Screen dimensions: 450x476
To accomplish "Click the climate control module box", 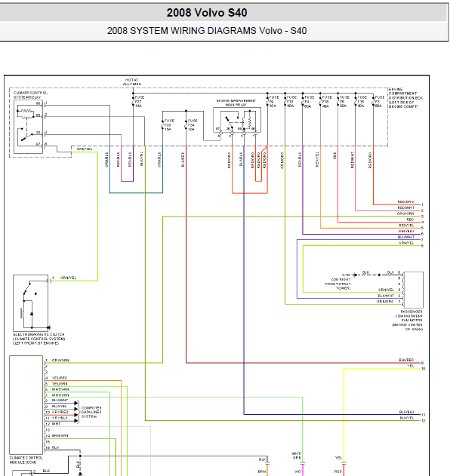I will 26,405.
